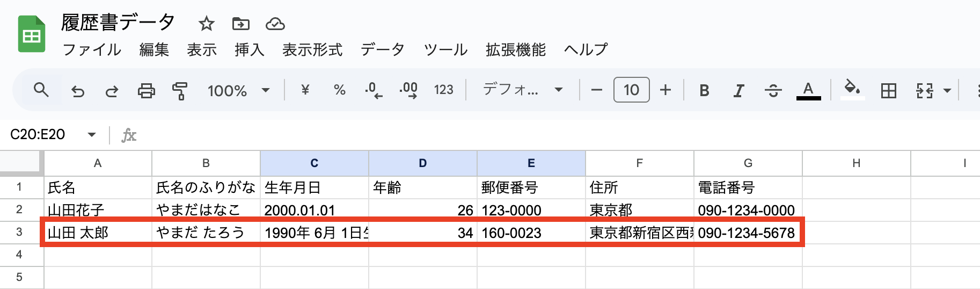The image size is (980, 289).
Task: Print the spreadsheet with the printer icon
Action: pyautogui.click(x=146, y=91)
